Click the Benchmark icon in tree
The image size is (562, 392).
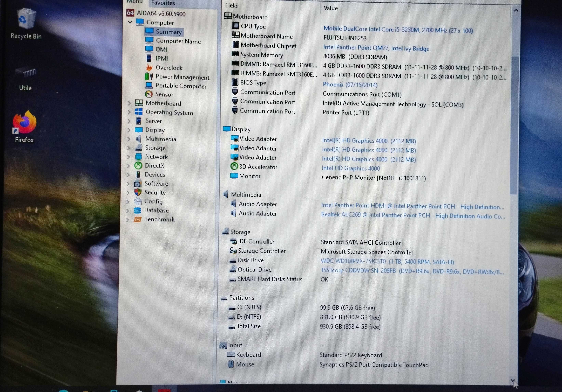pos(137,219)
